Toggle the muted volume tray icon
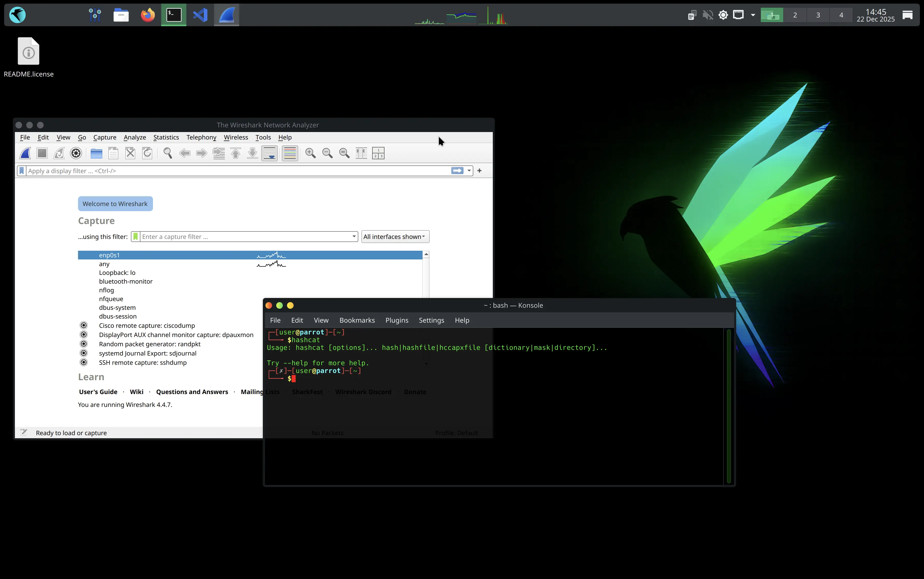924x579 pixels. point(707,15)
